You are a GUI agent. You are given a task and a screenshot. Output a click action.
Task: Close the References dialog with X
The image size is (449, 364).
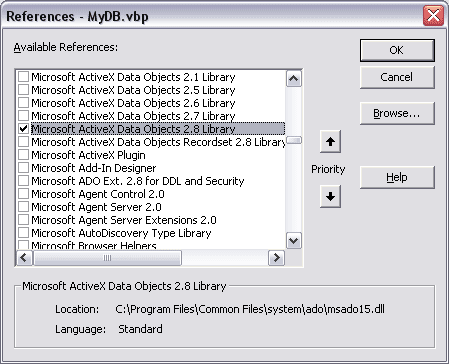433,16
